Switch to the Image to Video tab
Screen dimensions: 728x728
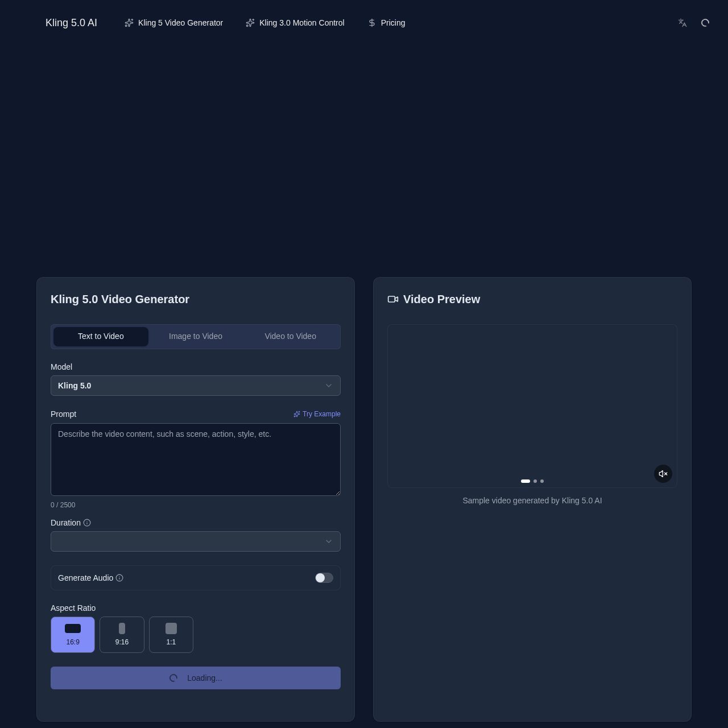click(x=195, y=336)
